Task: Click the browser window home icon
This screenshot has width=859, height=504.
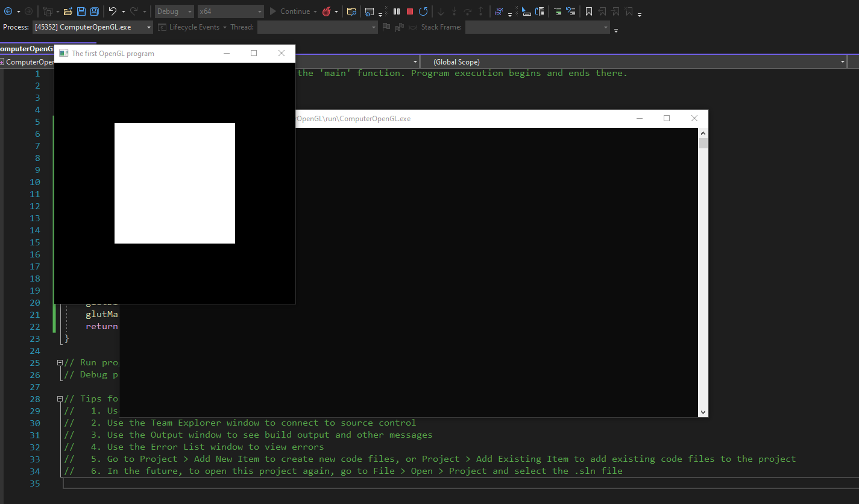Action: 370,11
